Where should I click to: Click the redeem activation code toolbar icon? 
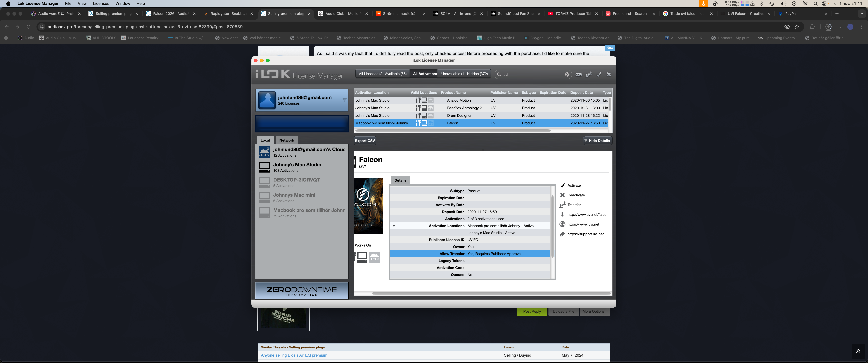[x=579, y=74]
